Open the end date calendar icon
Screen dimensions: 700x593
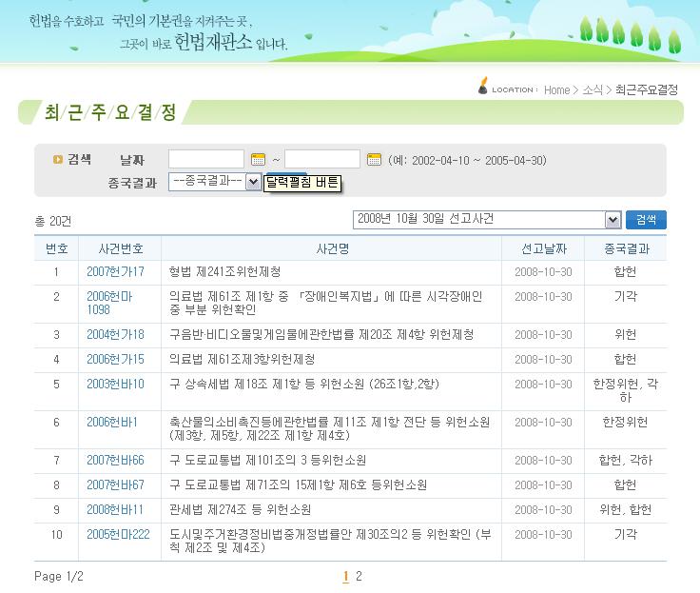point(374,159)
